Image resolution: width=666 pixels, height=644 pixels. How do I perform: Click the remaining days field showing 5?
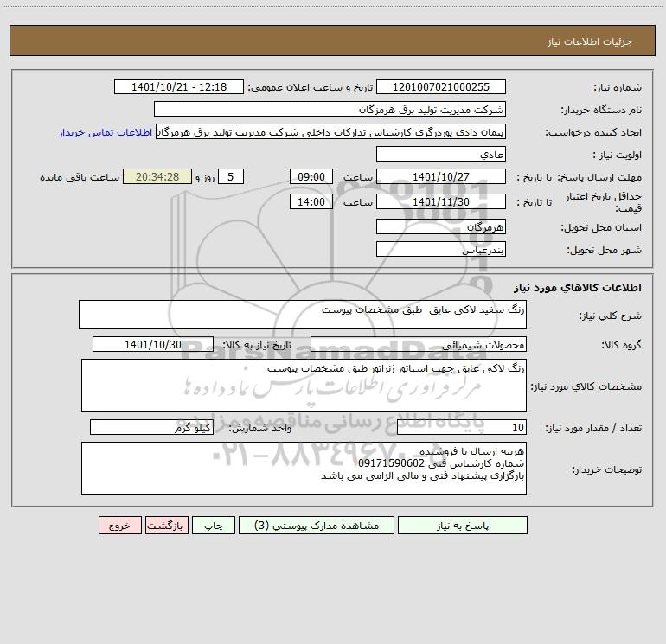pyautogui.click(x=231, y=176)
